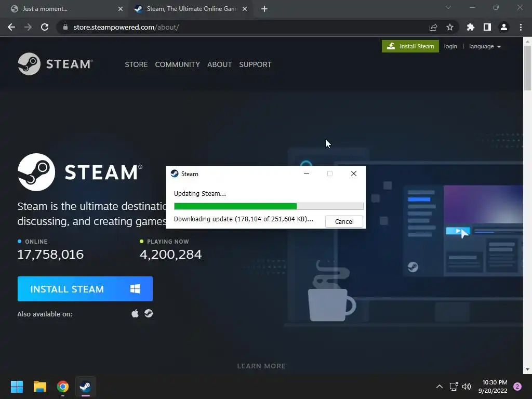The width and height of the screenshot is (532, 399).
Task: Open the Chrome profile icon
Action: coord(504,27)
